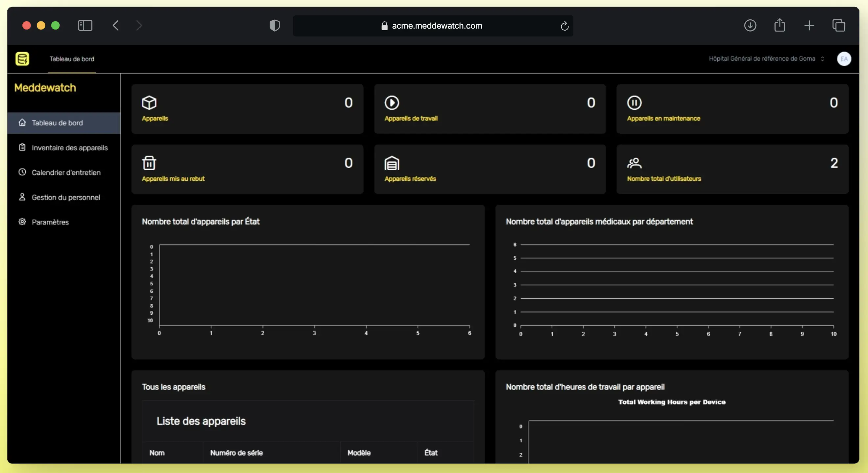
Task: Click the Tous les appareils heading
Action: coord(174,387)
